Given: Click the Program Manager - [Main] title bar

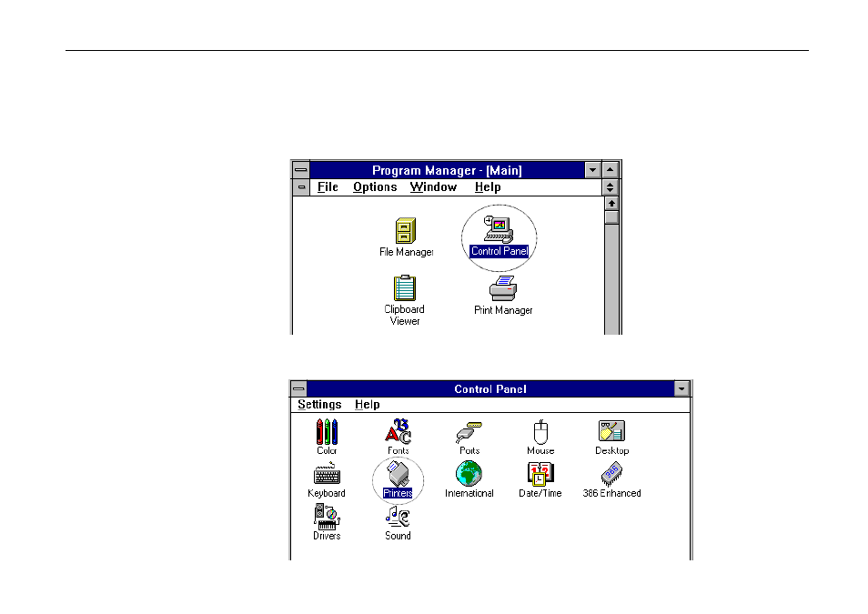Looking at the screenshot, I should click(x=447, y=170).
